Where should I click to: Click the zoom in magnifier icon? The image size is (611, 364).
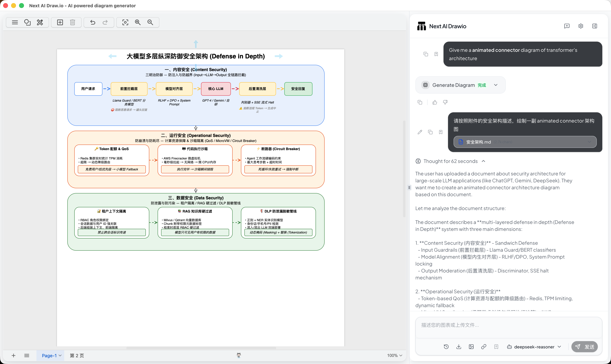click(x=138, y=22)
